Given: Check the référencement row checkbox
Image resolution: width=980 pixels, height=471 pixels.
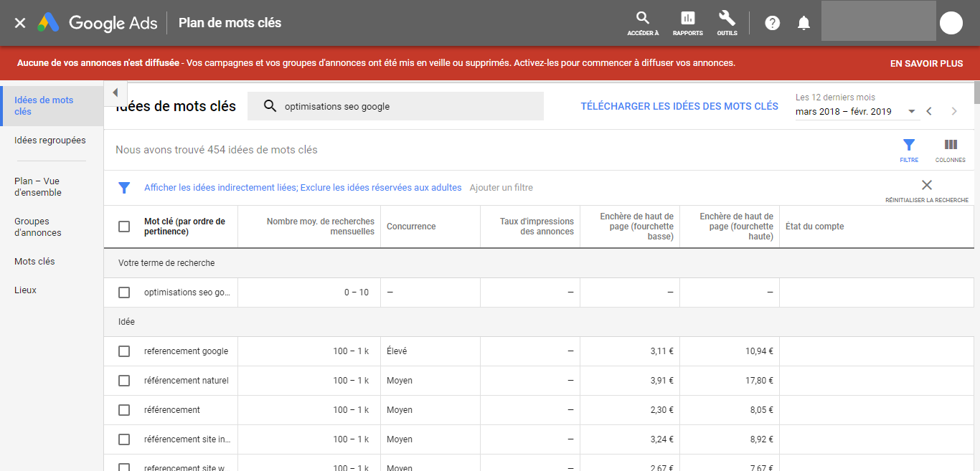Looking at the screenshot, I should click(124, 410).
